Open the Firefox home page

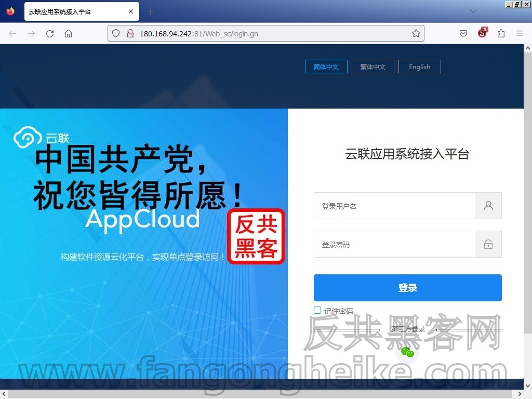click(x=68, y=34)
